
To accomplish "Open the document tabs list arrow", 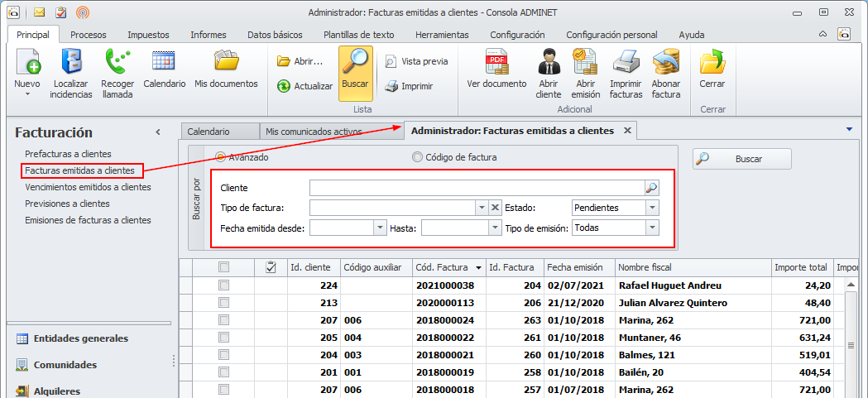I will (850, 130).
